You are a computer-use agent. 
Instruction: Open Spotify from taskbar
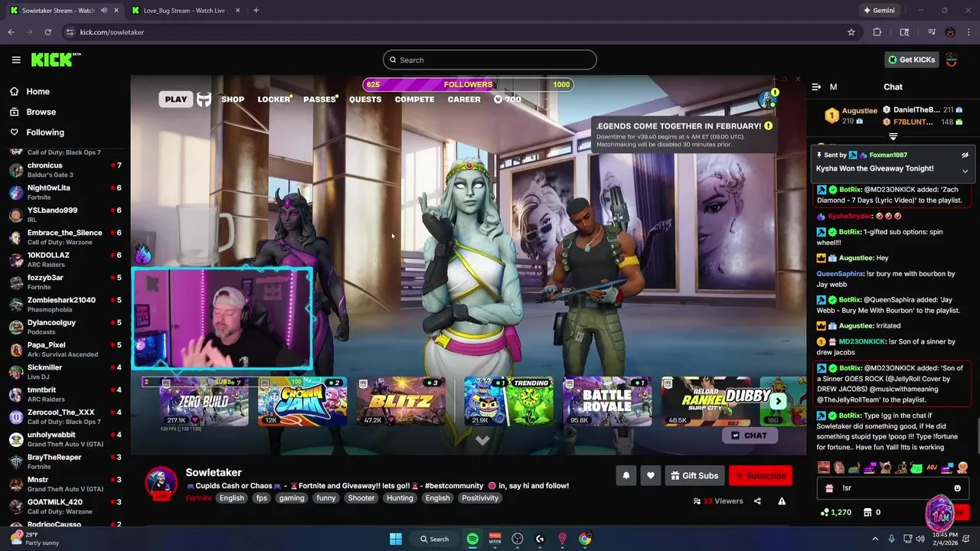472,539
